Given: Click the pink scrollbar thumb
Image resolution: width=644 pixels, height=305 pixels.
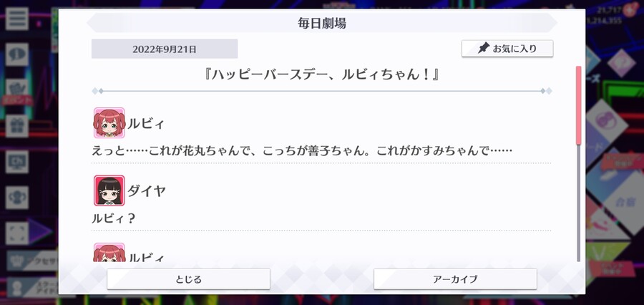Looking at the screenshot, I should pyautogui.click(x=578, y=105).
